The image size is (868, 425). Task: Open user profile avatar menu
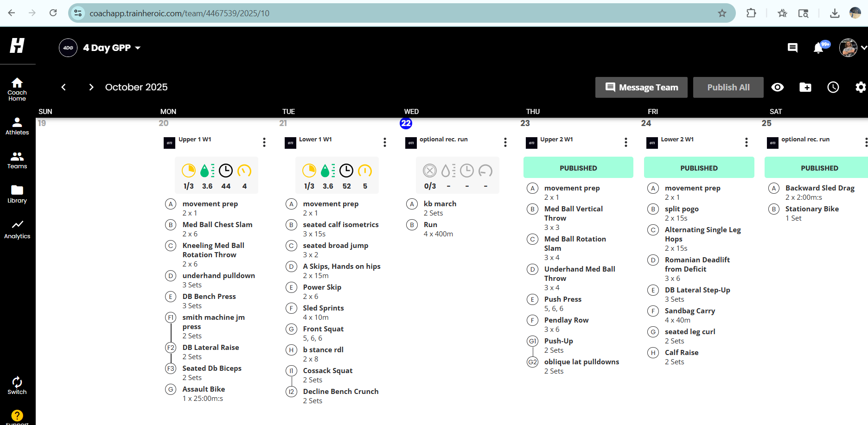pos(849,48)
